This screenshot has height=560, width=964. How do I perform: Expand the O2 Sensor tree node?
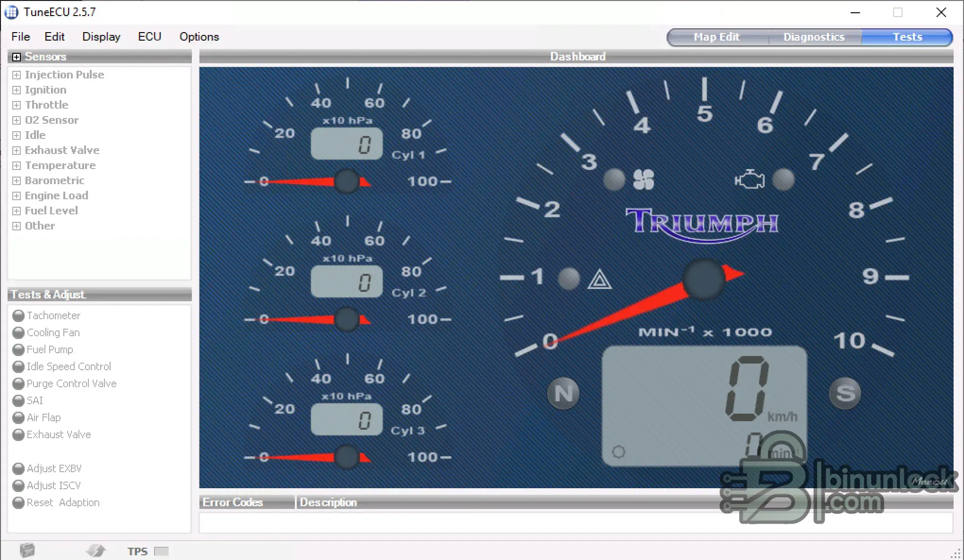tap(17, 120)
